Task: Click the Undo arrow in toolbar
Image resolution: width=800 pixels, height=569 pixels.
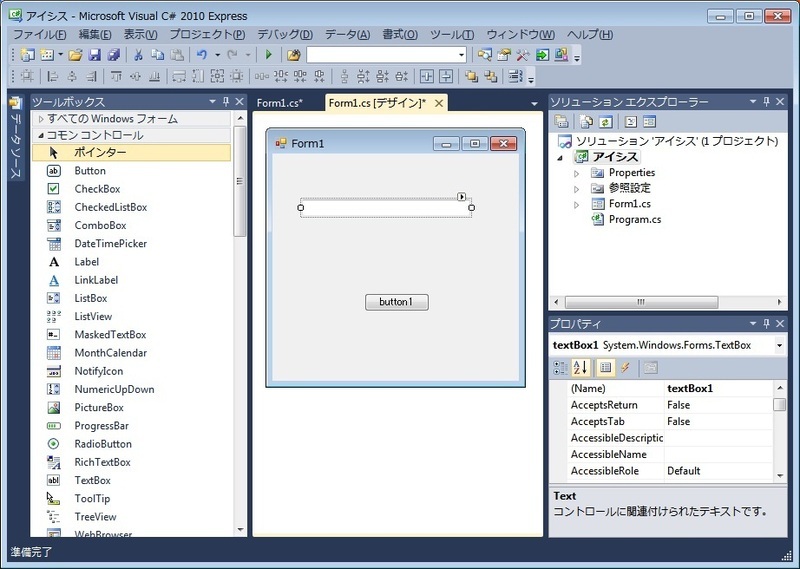Action: tap(200, 55)
